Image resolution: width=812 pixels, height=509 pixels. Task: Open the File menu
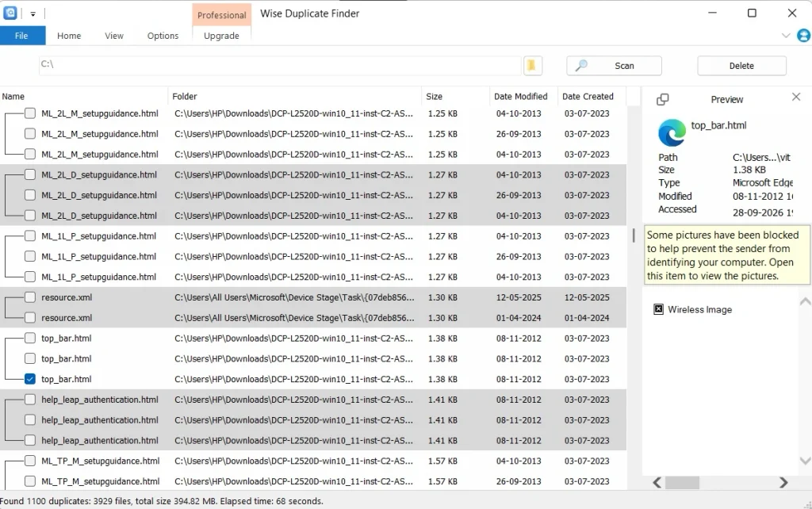21,36
